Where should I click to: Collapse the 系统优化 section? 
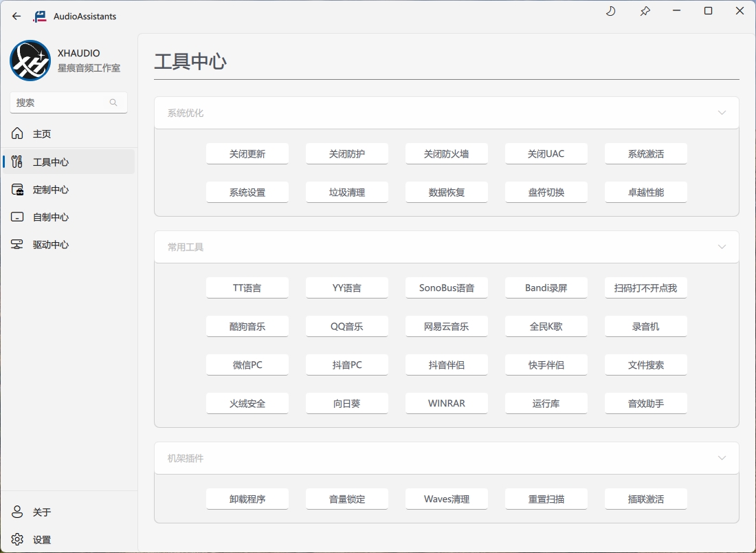click(722, 113)
